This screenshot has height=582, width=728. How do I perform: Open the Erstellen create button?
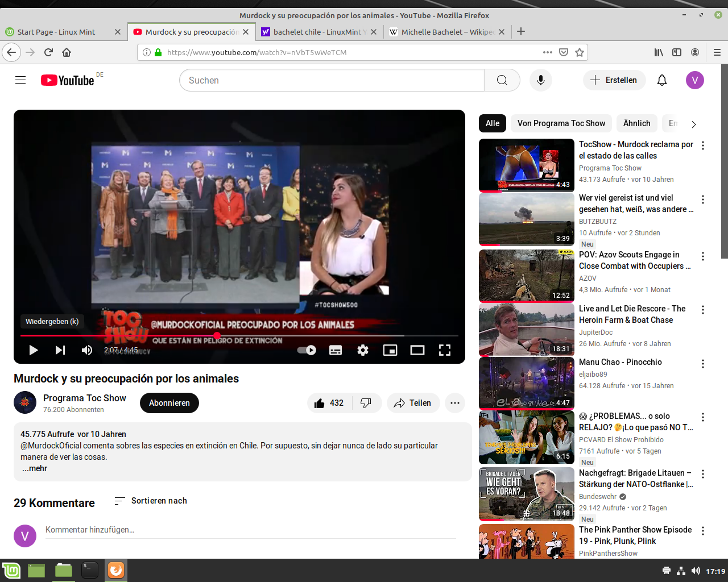tap(614, 80)
